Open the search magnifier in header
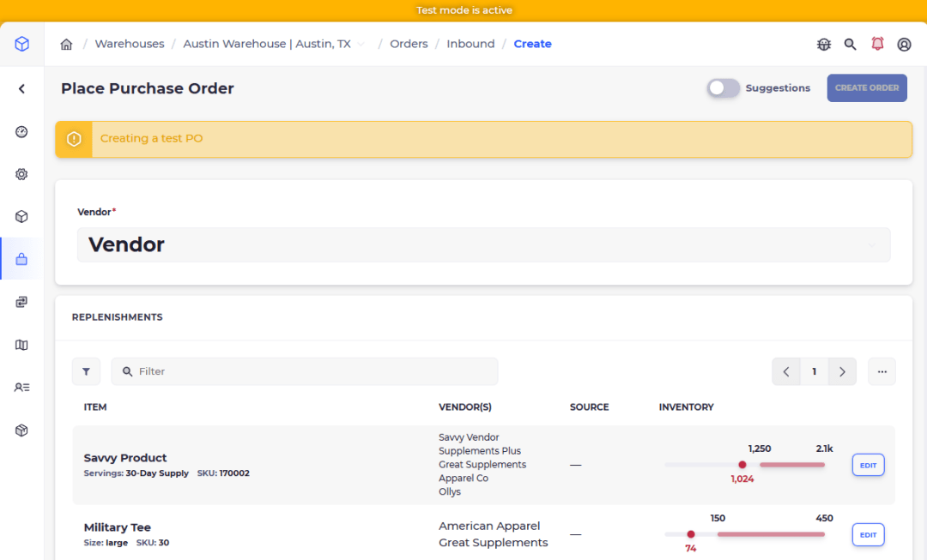Viewport: 927px width, 560px height. coord(850,45)
